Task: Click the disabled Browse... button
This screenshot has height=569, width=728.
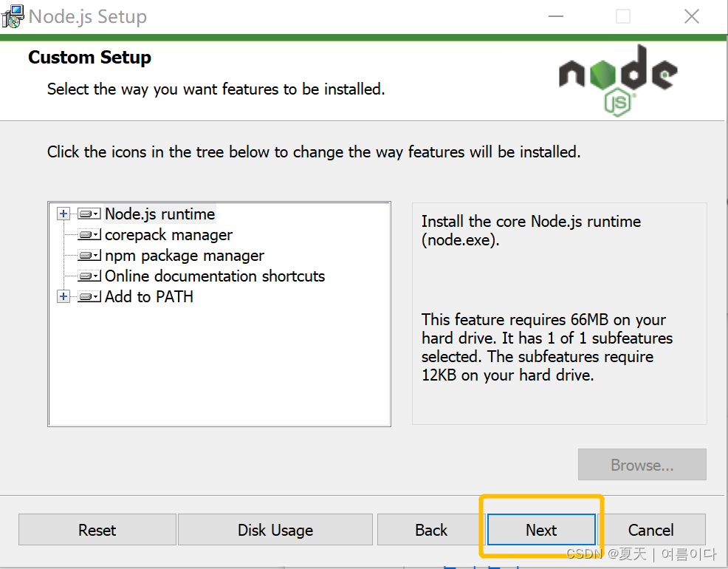Action: (642, 465)
